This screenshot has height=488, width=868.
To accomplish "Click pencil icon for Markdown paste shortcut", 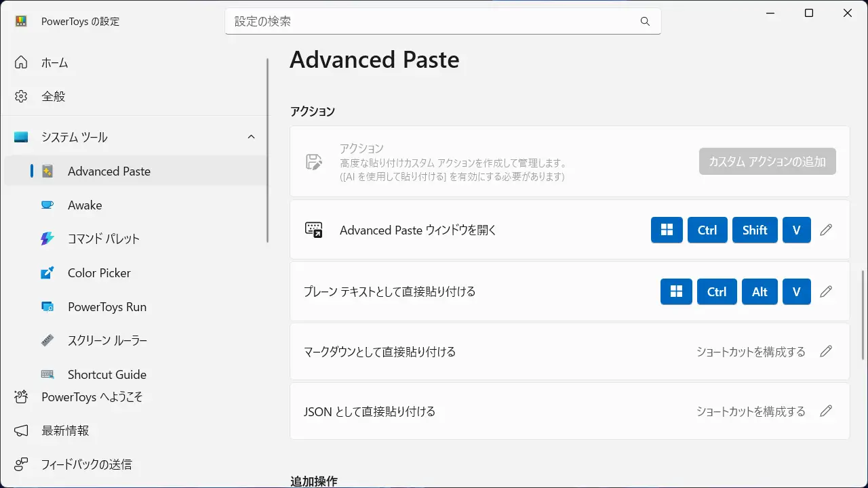I will (825, 352).
